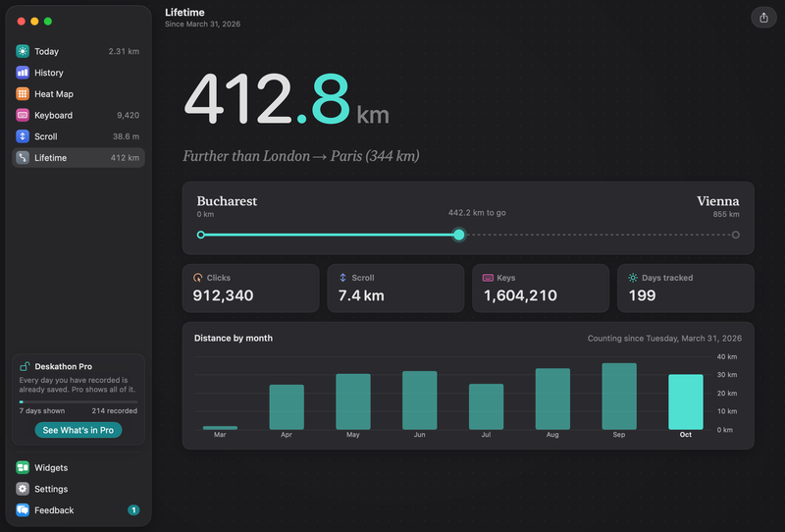
Task: Click the 412.8 km lifetime total
Action: pyautogui.click(x=286, y=99)
